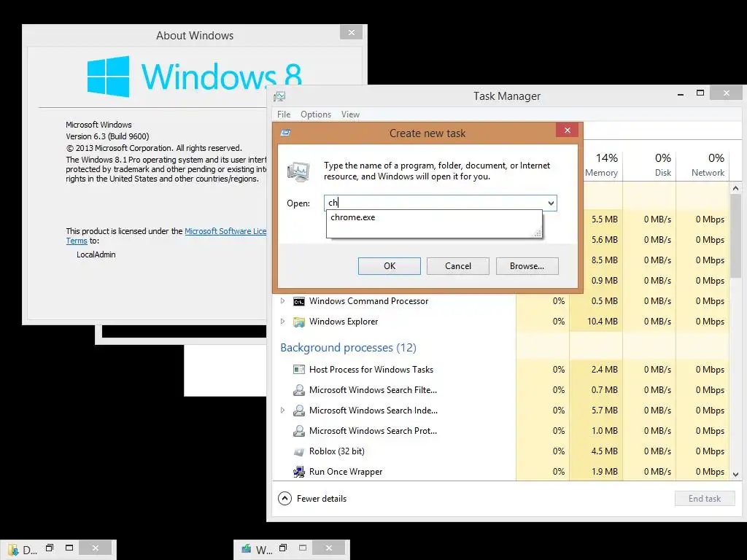This screenshot has height=560, width=747.
Task: Close the minimized D... window on taskbar
Action: 96,548
